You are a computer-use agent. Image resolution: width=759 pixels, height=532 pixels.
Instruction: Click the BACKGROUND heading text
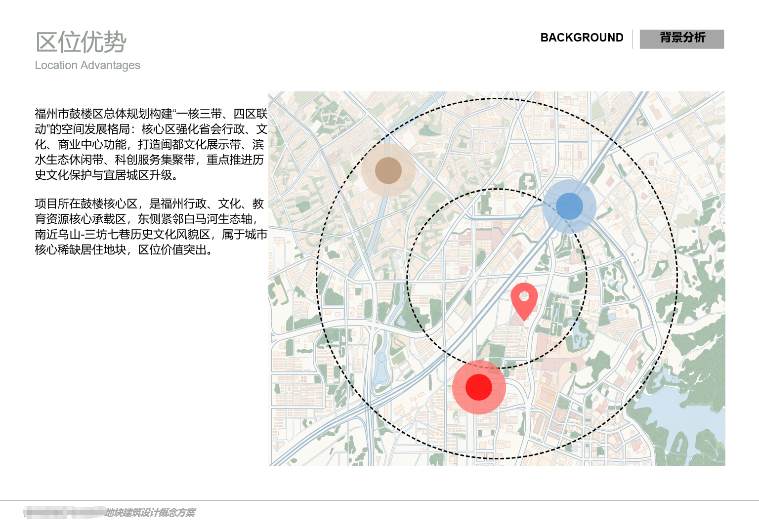tap(582, 38)
